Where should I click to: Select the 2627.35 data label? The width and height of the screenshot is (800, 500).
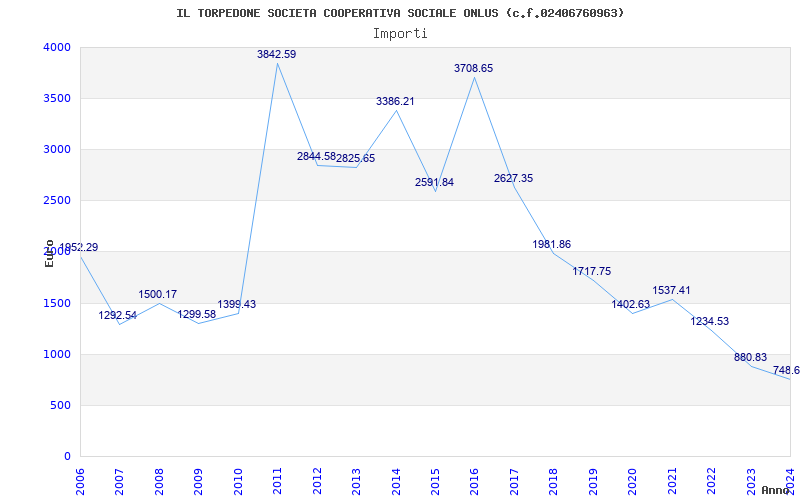513,179
